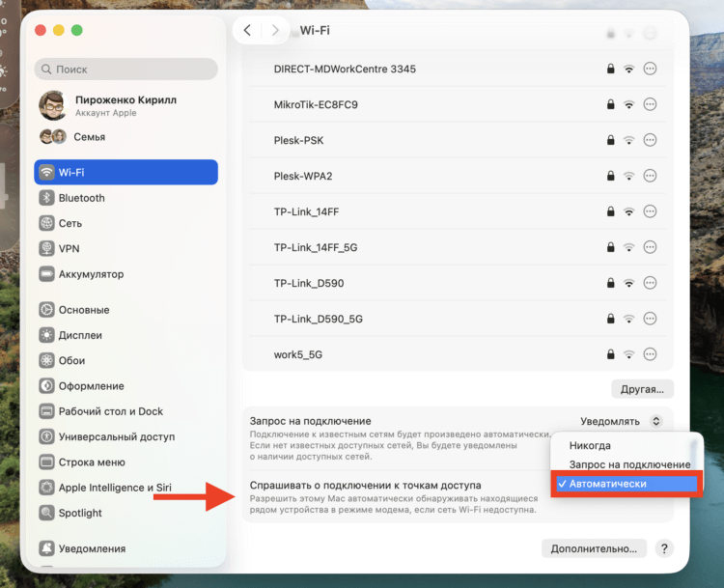The width and height of the screenshot is (724, 588).
Task: Open more options for Plesk-WPA2 network
Action: click(x=650, y=176)
